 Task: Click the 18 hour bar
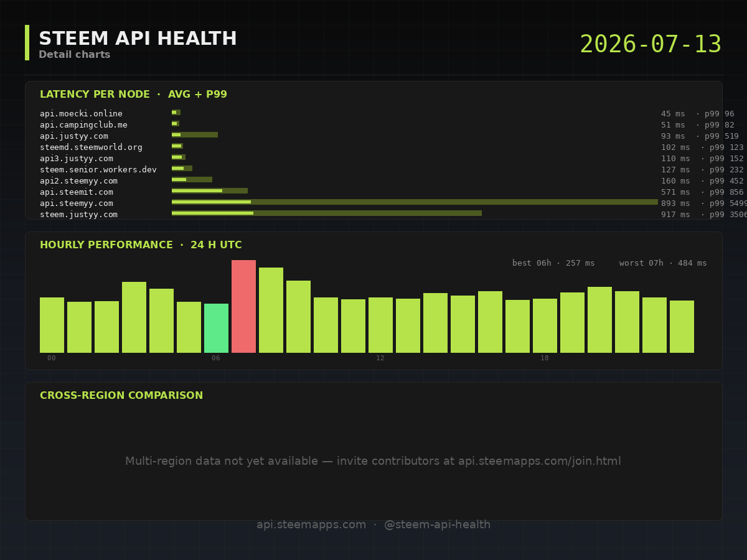point(545,325)
